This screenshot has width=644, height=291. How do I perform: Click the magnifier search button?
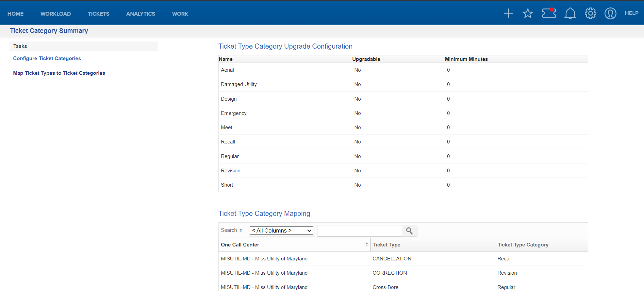point(409,231)
